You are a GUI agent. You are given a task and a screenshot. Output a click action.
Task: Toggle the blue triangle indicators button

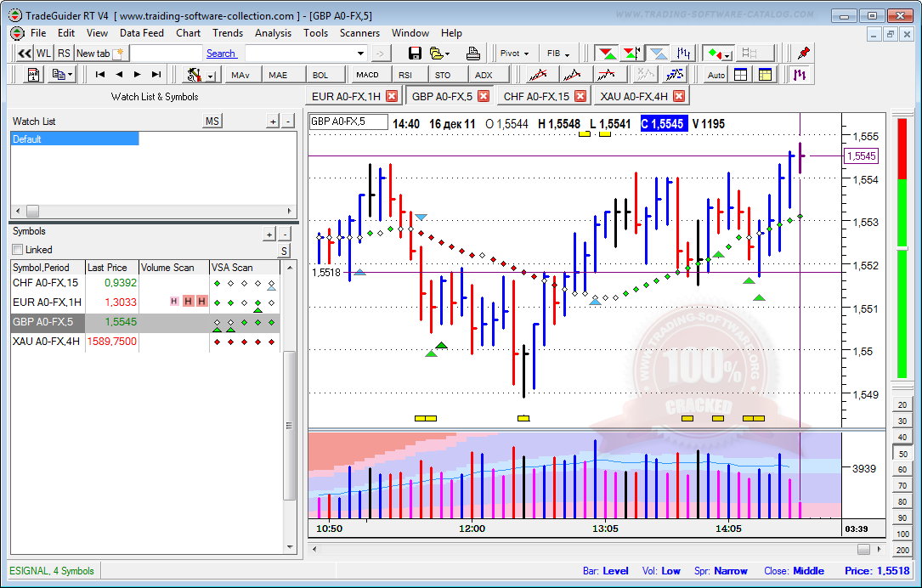(659, 54)
